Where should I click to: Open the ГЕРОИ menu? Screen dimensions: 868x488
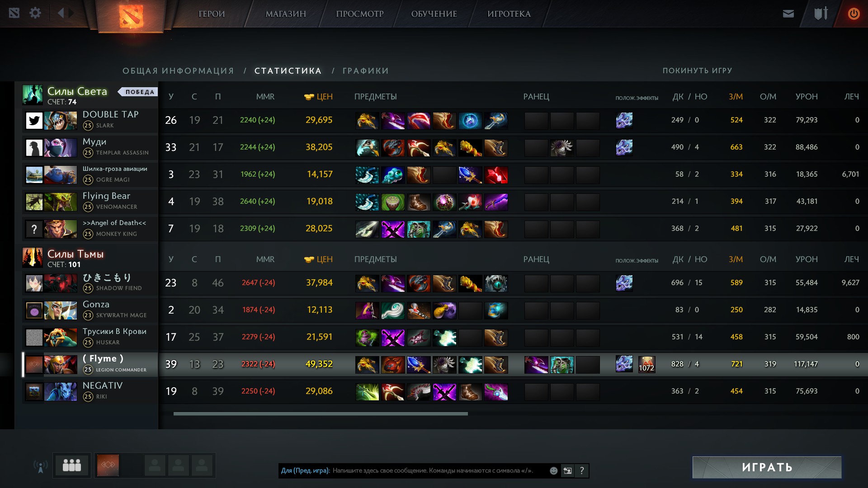212,14
